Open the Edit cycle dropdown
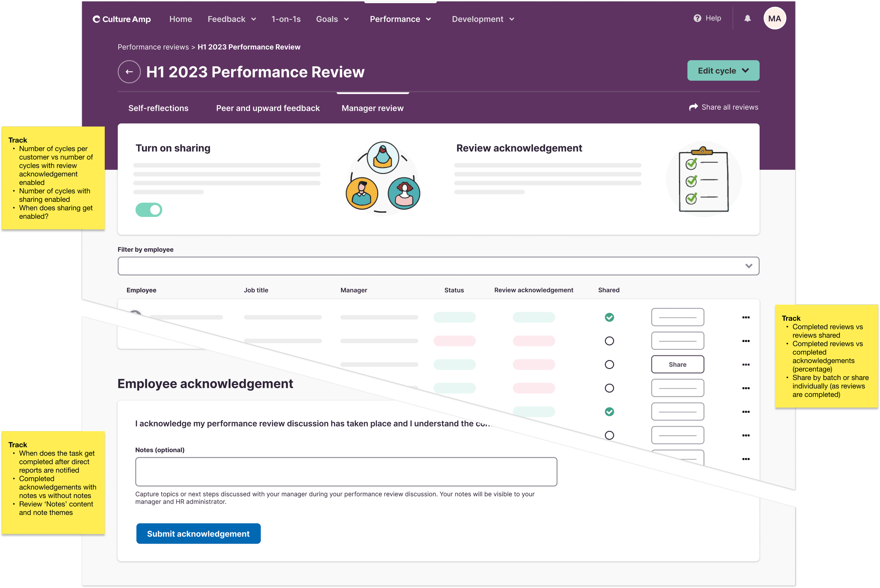Viewport: 880px width, 588px height. tap(723, 70)
